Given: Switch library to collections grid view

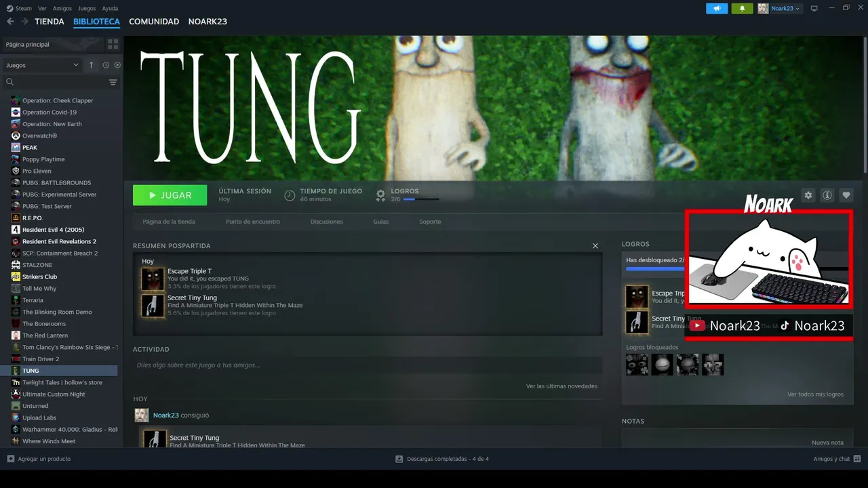Looking at the screenshot, I should point(113,44).
